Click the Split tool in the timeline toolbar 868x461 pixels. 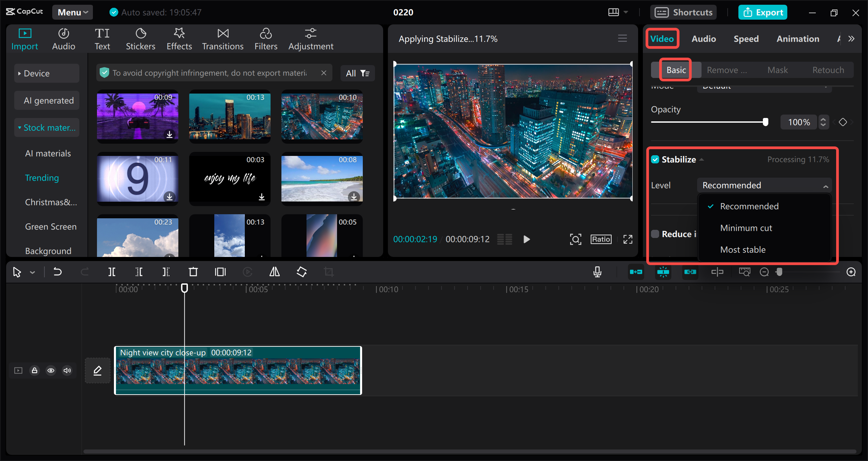(112, 272)
